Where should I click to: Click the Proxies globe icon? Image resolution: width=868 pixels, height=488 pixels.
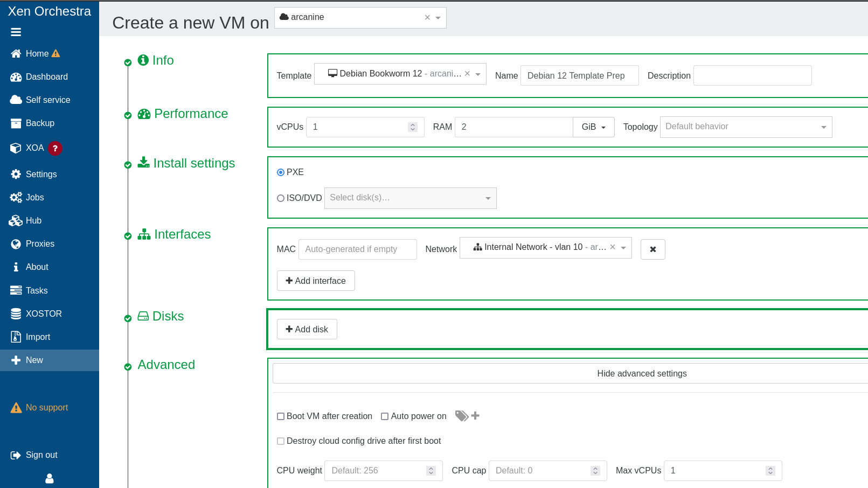16,243
